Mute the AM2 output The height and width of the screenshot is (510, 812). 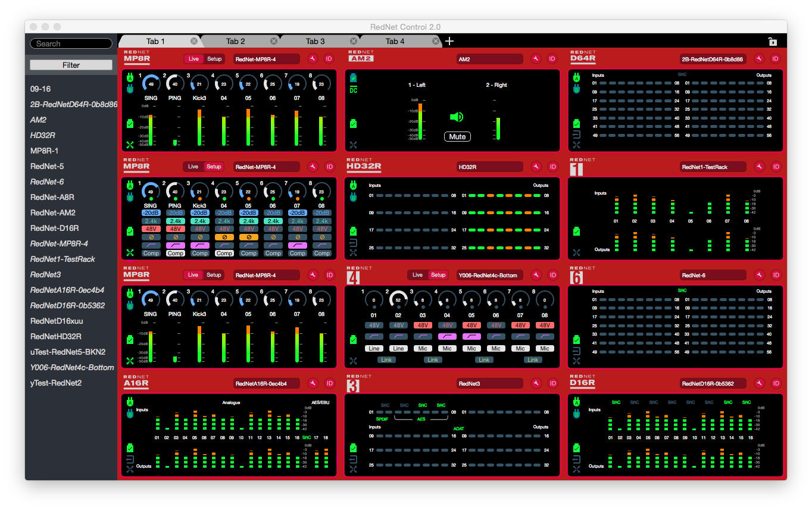[x=457, y=136]
